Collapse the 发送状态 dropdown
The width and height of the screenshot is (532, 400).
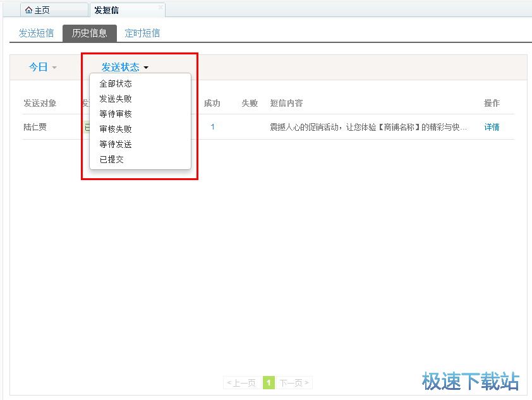pyautogui.click(x=125, y=67)
